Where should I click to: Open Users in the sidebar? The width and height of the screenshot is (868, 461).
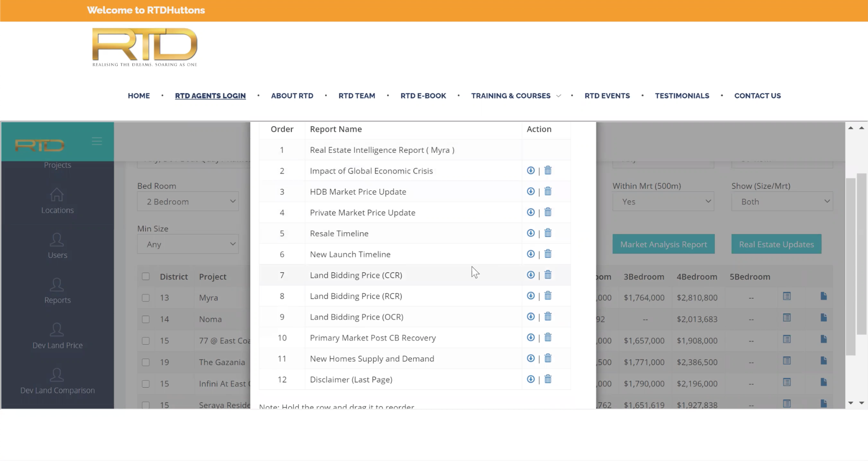click(57, 246)
